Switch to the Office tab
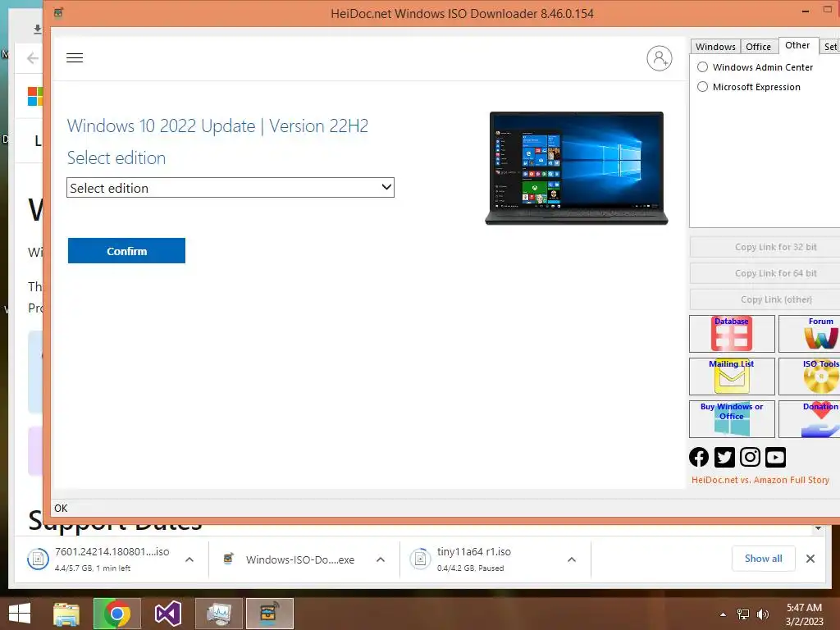This screenshot has width=840, height=630. (759, 47)
